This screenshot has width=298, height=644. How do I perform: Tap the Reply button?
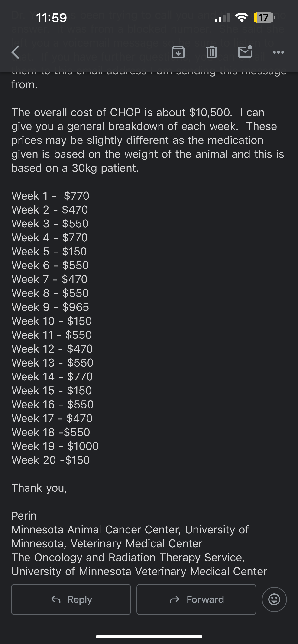(x=71, y=599)
